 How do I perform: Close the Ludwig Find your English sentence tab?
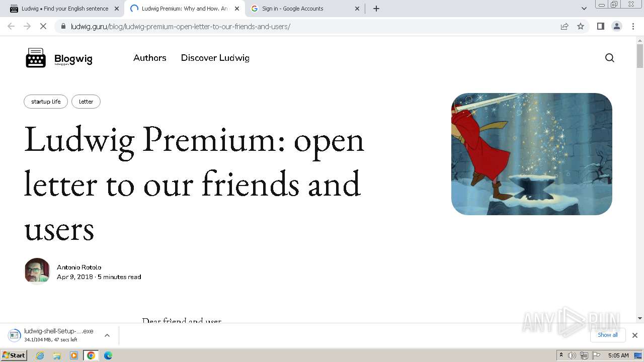coord(117,9)
